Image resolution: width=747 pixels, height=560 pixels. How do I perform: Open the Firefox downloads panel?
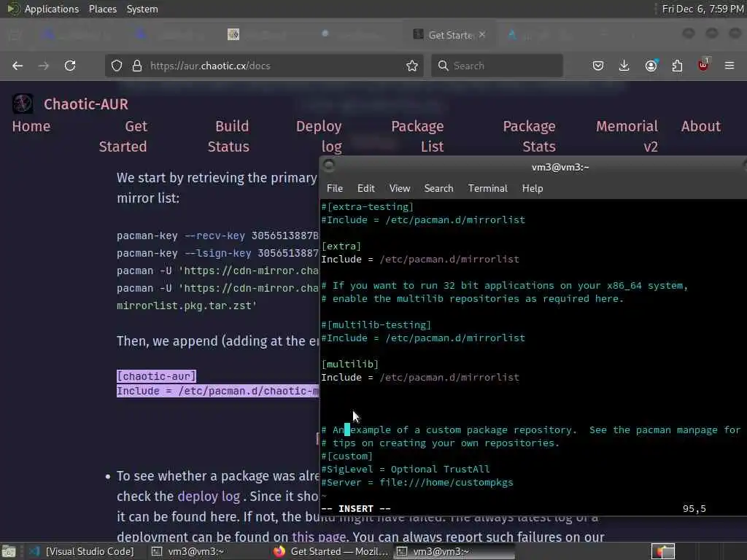tap(624, 66)
